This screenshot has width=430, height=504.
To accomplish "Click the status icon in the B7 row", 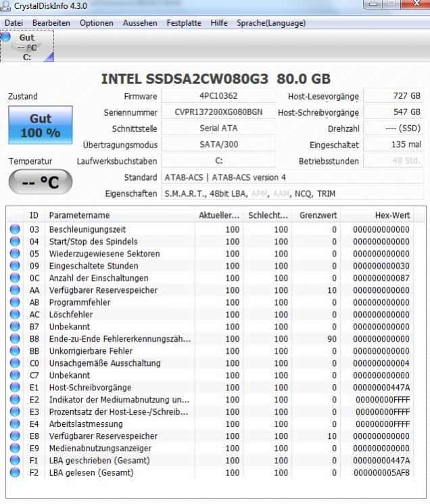I will click(x=15, y=327).
